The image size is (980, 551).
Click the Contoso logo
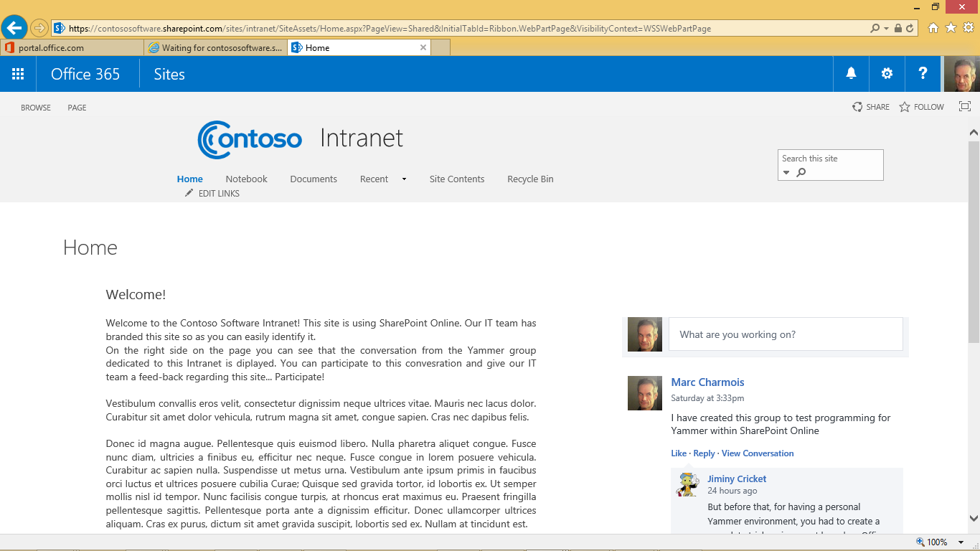point(250,139)
